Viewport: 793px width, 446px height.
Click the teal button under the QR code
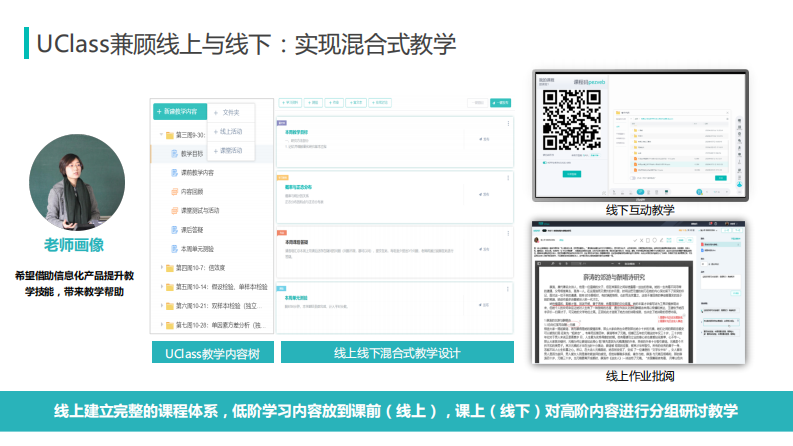tap(572, 174)
